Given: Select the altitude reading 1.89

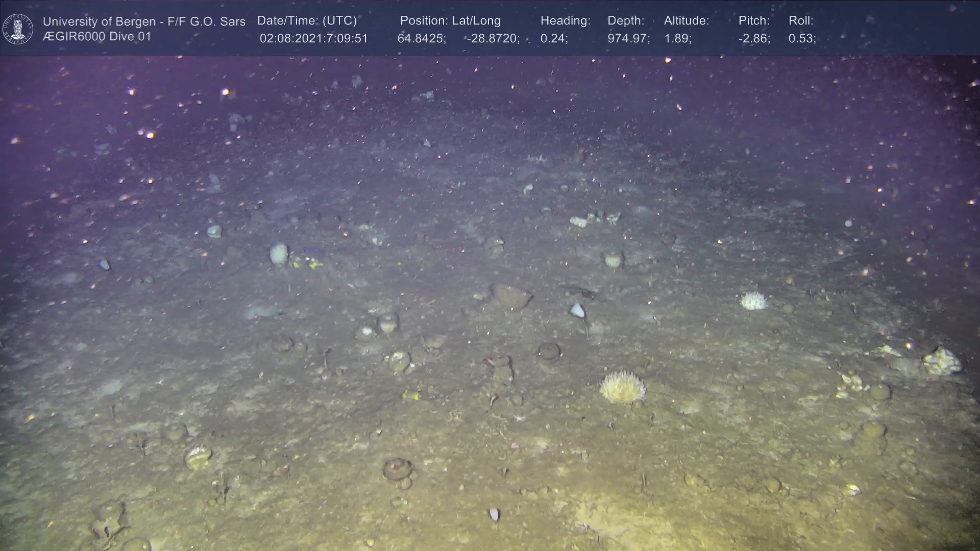Looking at the screenshot, I should coord(677,38).
